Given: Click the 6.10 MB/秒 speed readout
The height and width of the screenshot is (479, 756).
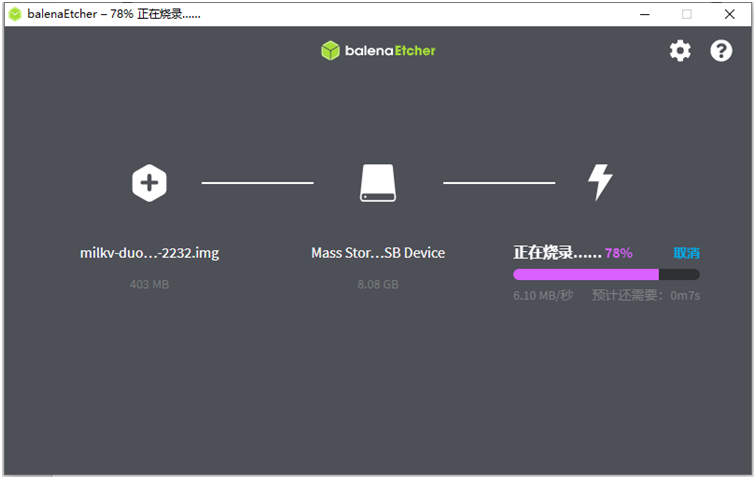Looking at the screenshot, I should pyautogui.click(x=543, y=295).
